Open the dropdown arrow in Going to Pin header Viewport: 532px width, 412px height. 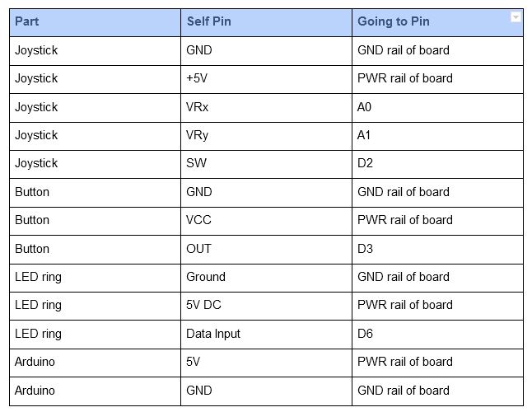point(516,17)
